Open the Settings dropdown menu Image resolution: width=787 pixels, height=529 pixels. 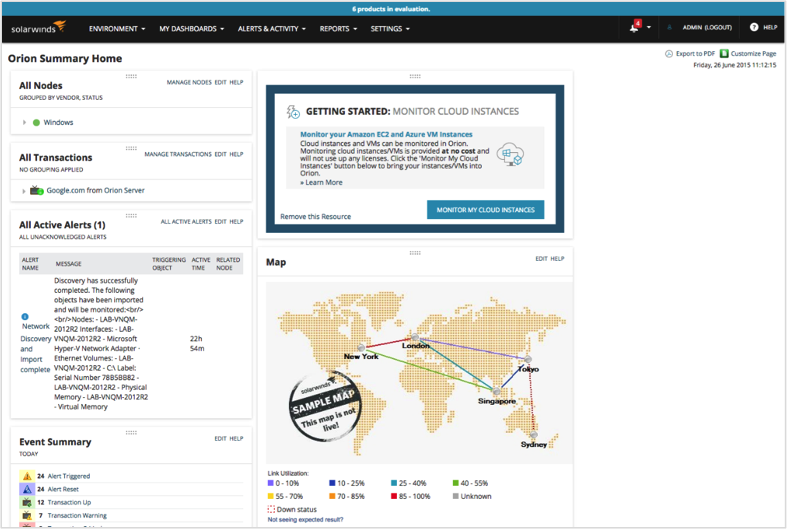390,29
